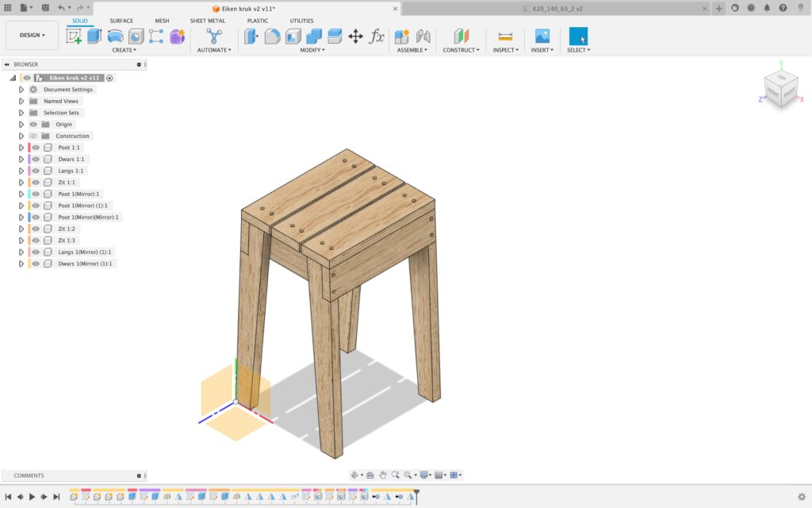Screen dimensions: 812x508
Task: Activate the Move/Copy tool
Action: (x=355, y=37)
